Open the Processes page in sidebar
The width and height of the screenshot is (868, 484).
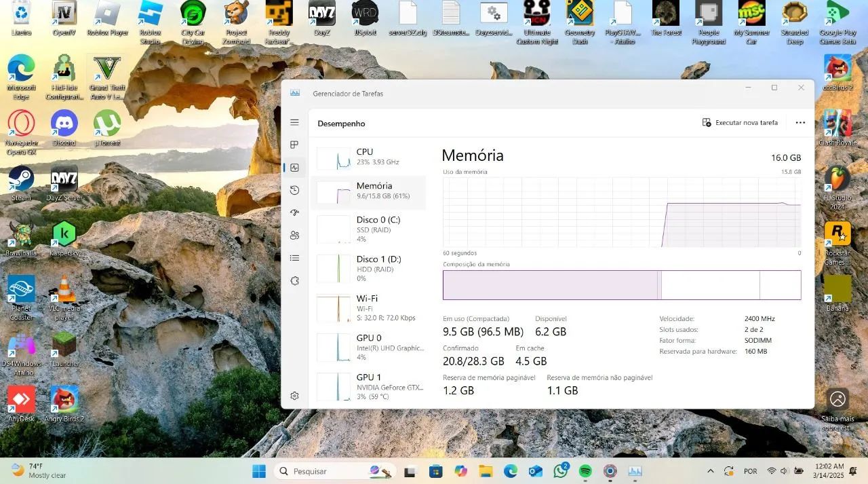point(294,145)
